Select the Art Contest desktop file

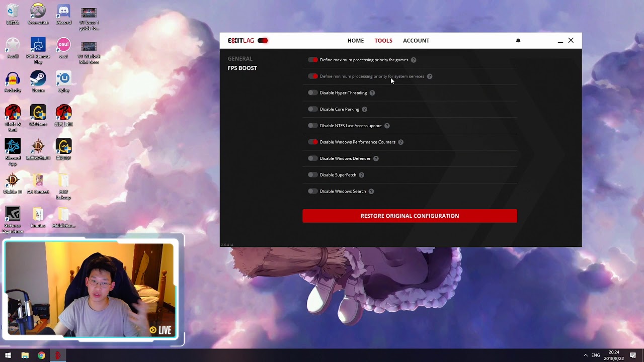click(38, 184)
